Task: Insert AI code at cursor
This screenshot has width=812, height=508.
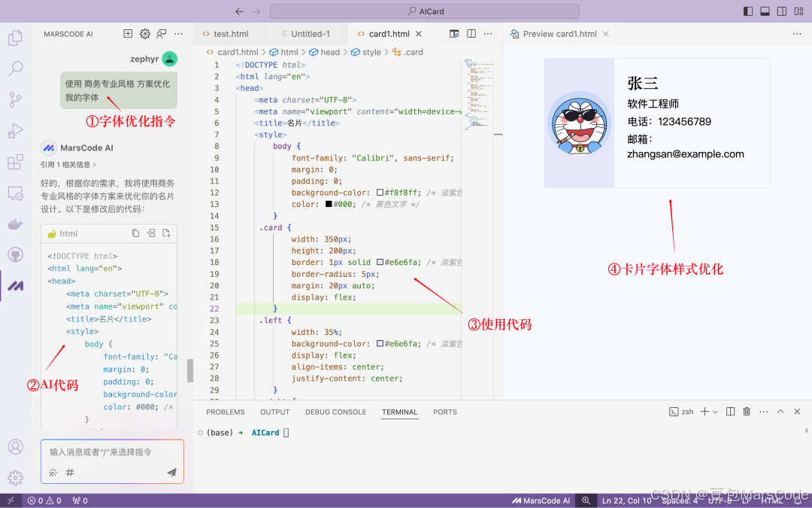Action: (151, 233)
